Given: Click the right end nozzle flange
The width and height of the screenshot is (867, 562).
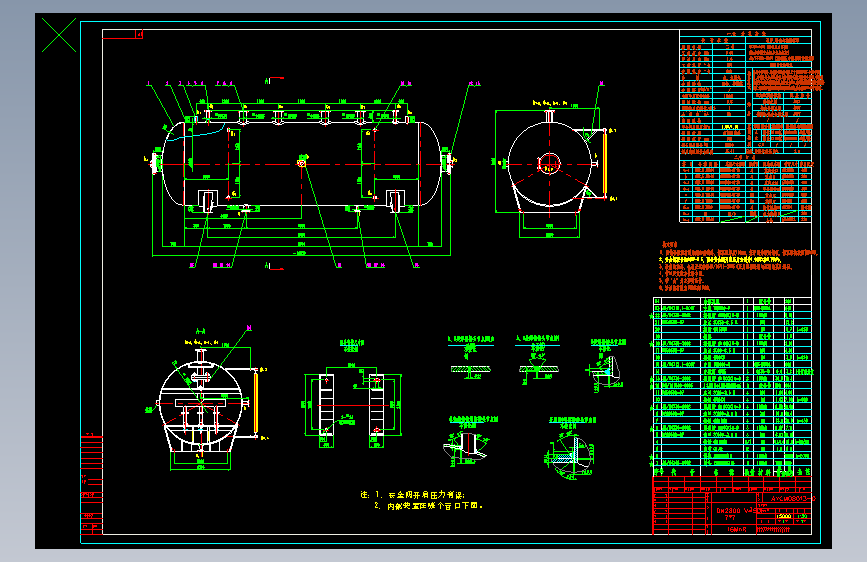Looking at the screenshot, I should (448, 162).
